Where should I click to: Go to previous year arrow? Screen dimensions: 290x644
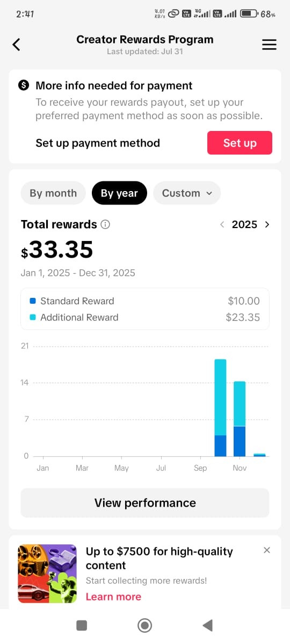pos(222,225)
